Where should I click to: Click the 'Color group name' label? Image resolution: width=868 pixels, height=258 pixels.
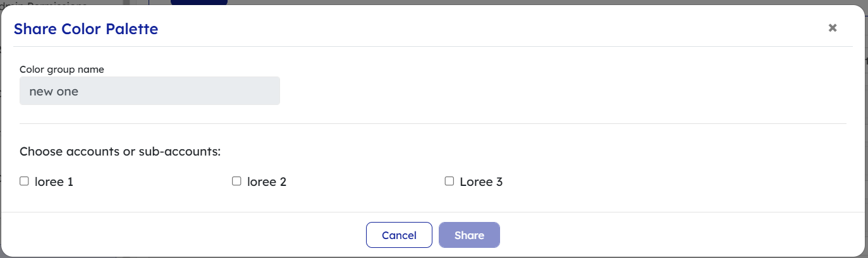pyautogui.click(x=62, y=70)
